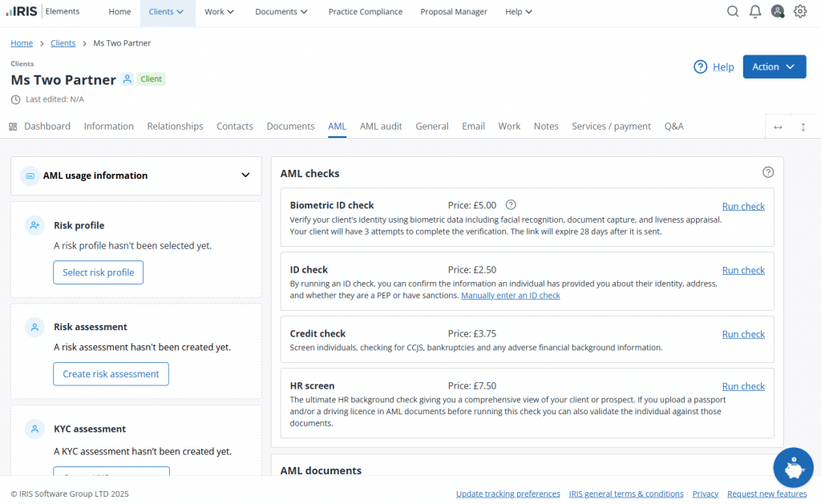821x504 pixels.
Task: Click the dashboard grid icon beside Dashboard tab
Action: (13, 126)
